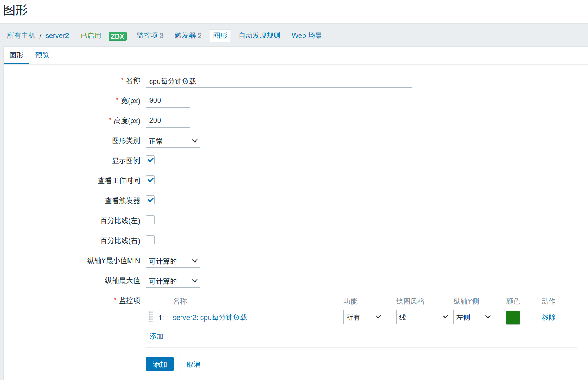Open the server2 host link

(57, 36)
